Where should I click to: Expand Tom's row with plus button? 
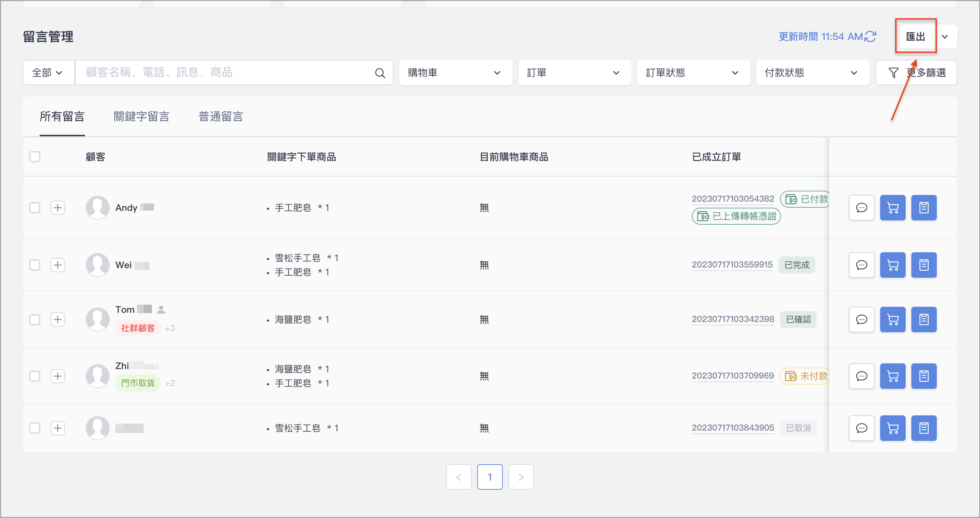(57, 320)
